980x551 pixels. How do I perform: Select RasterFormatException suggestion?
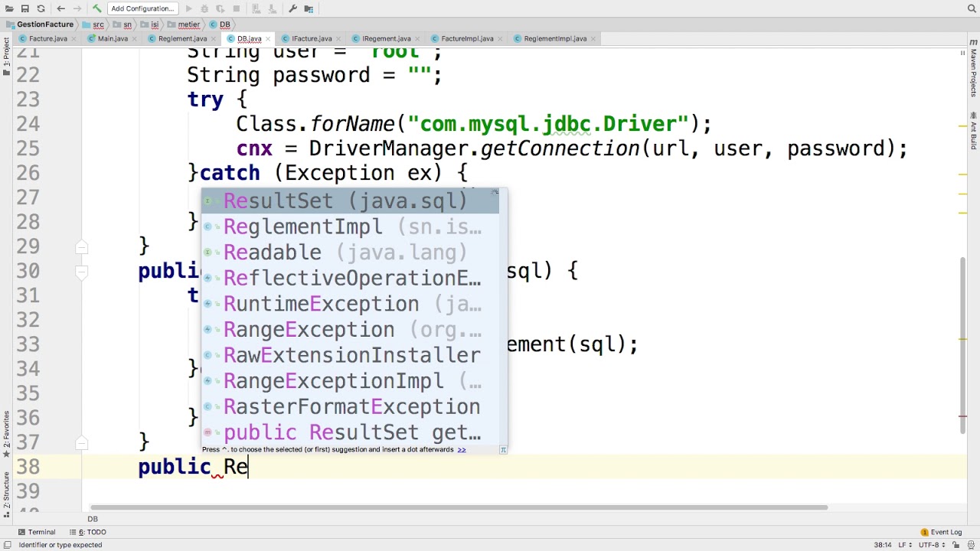pos(350,406)
